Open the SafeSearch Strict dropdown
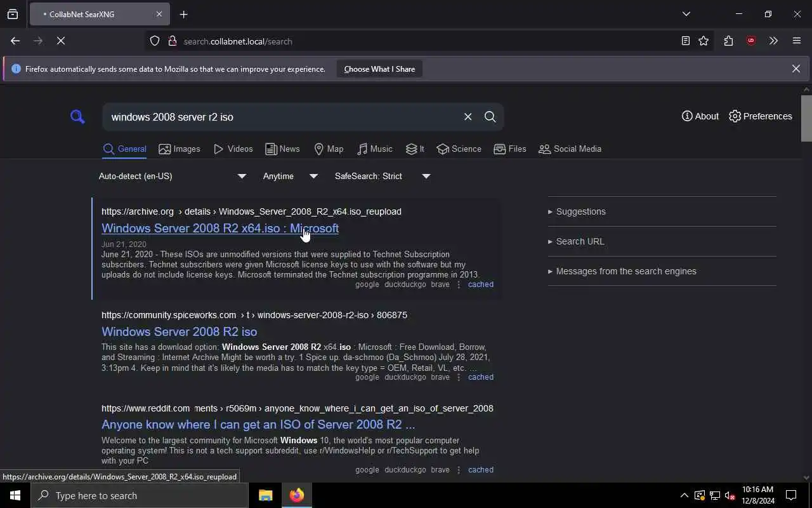 pyautogui.click(x=383, y=177)
